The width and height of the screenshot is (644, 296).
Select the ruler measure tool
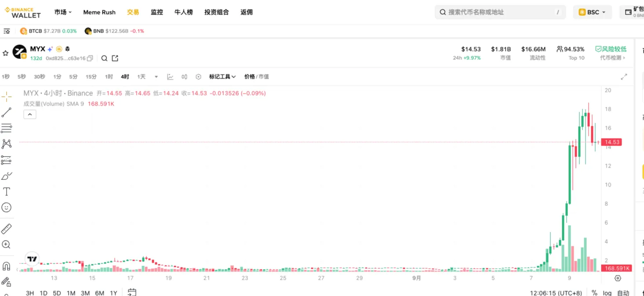point(7,229)
